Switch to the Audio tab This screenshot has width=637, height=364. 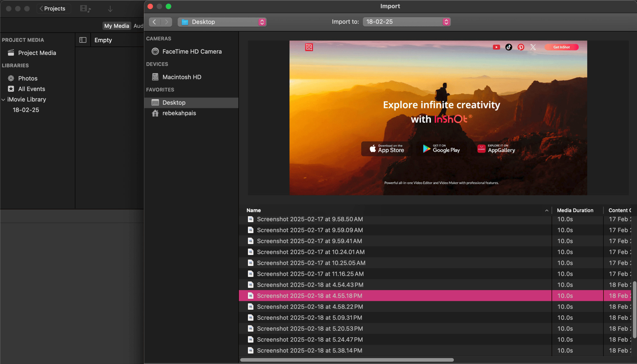tap(139, 26)
